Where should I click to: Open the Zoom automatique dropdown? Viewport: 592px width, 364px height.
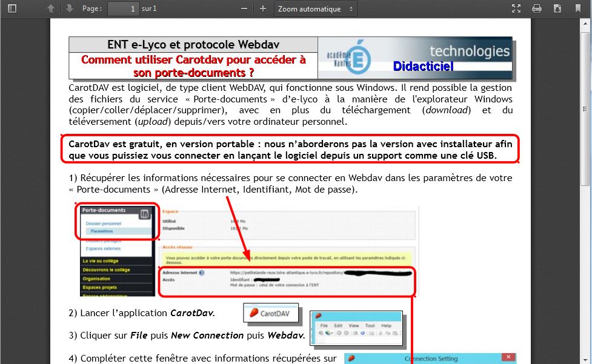point(315,8)
